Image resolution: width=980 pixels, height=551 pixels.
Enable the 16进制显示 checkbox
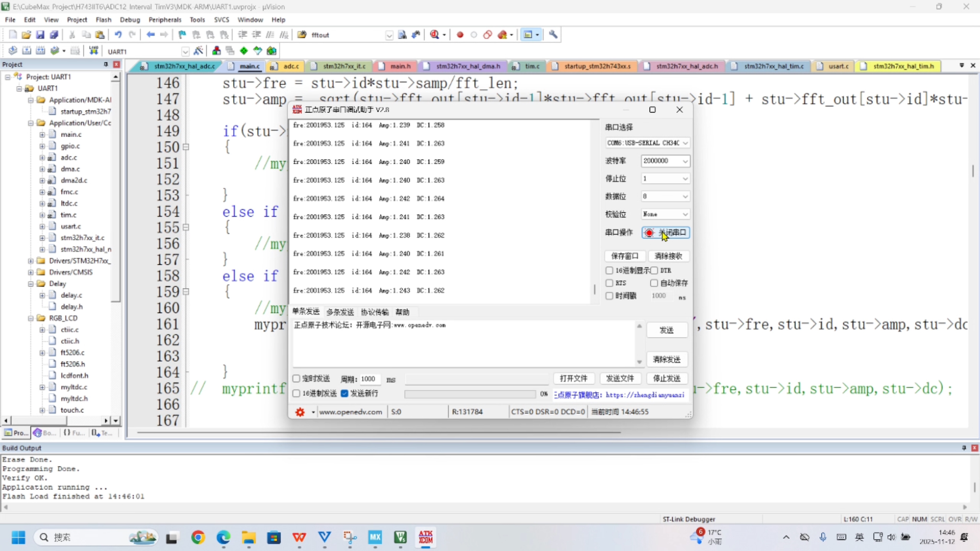[609, 270]
